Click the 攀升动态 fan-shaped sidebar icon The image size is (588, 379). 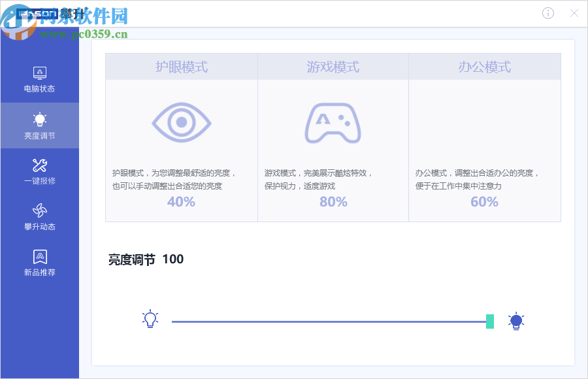coord(40,211)
